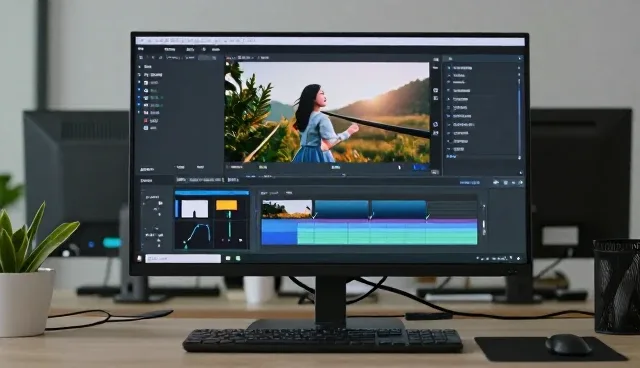Open the green app icon on the taskbar
Viewport: 640px width, 368px height.
click(238, 258)
